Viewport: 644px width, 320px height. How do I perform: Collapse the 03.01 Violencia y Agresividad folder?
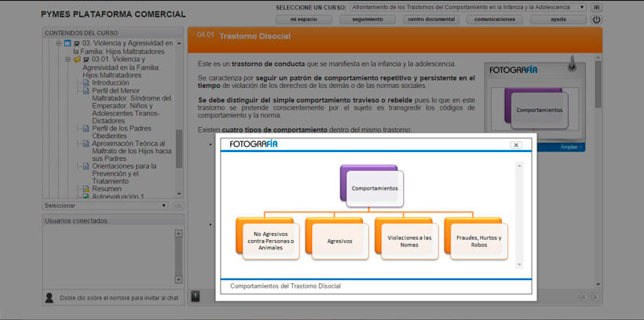coord(68,59)
